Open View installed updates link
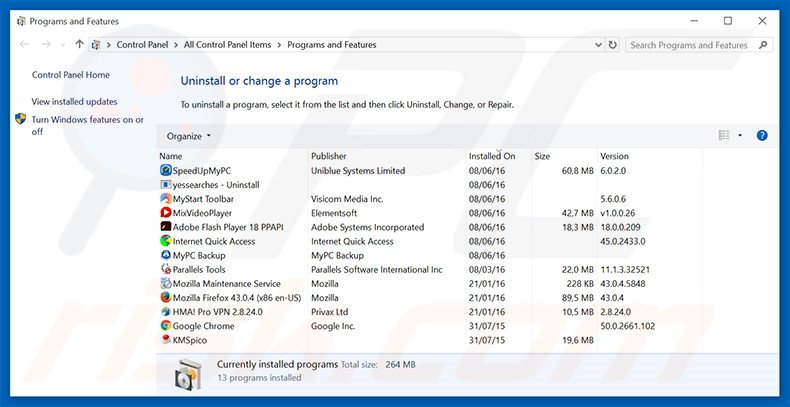The image size is (790, 407). 75,101
